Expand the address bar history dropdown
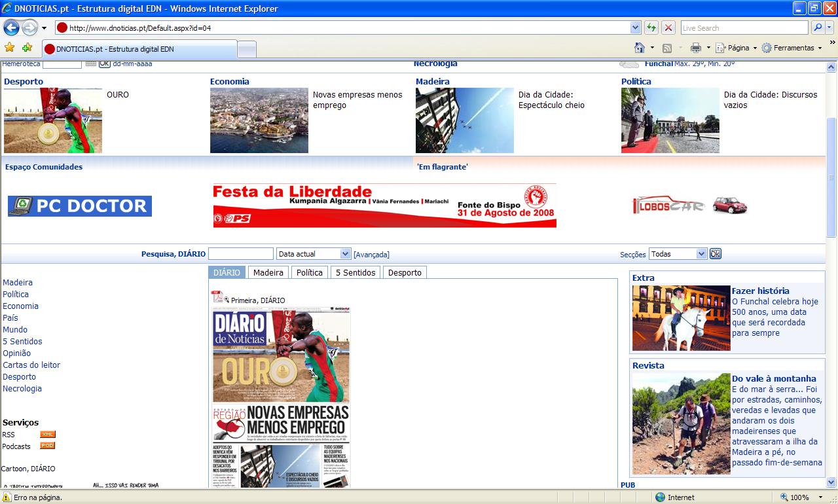 pos(635,28)
